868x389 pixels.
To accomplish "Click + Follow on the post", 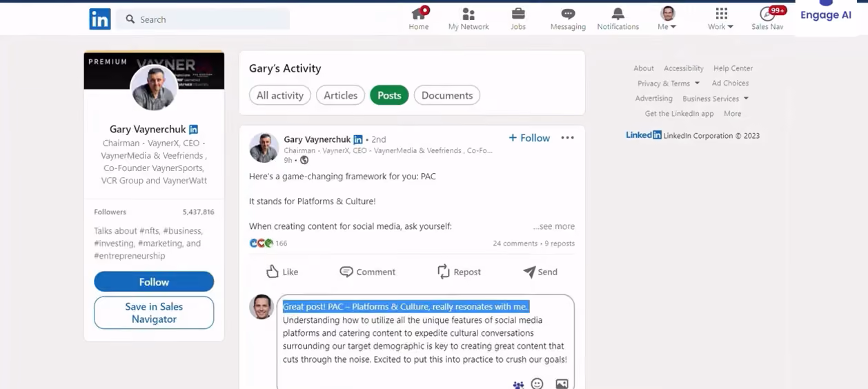I will (529, 138).
